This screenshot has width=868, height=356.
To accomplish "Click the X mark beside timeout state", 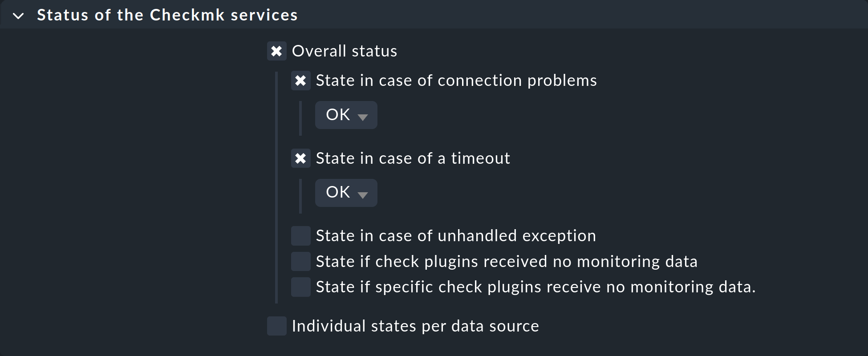I will [x=301, y=158].
